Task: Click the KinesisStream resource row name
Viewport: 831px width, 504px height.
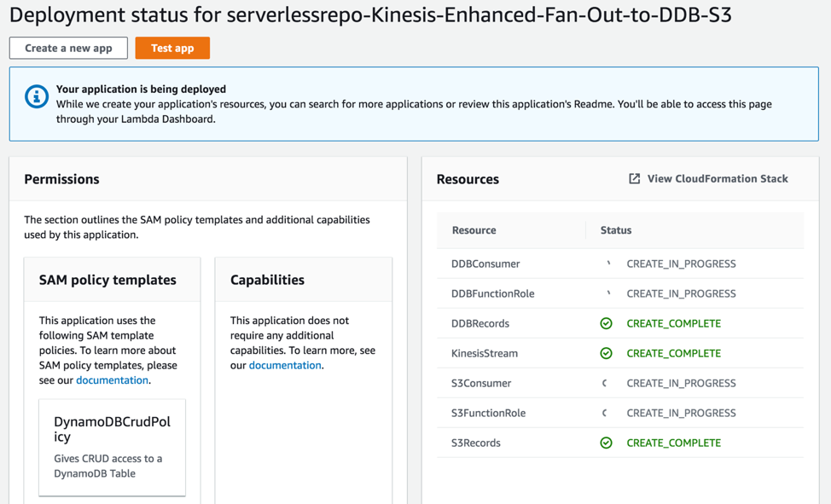Action: pyautogui.click(x=484, y=353)
